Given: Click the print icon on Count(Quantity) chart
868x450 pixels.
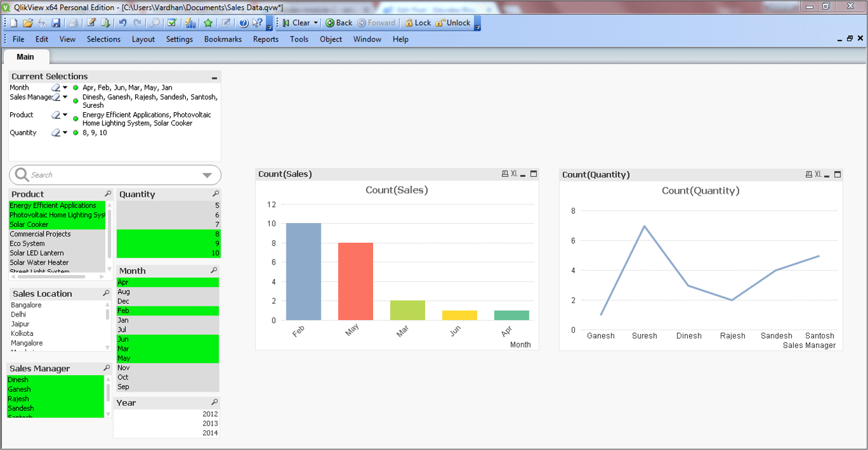Looking at the screenshot, I should [x=808, y=174].
